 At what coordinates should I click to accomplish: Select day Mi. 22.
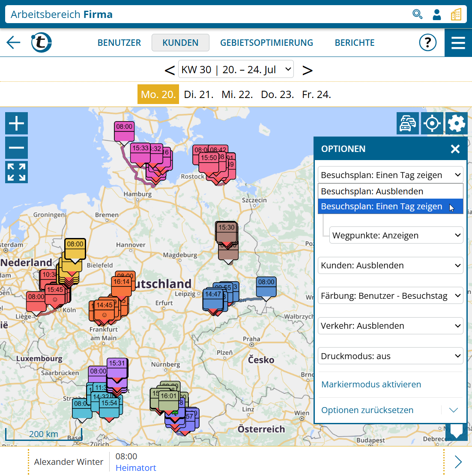click(x=237, y=95)
